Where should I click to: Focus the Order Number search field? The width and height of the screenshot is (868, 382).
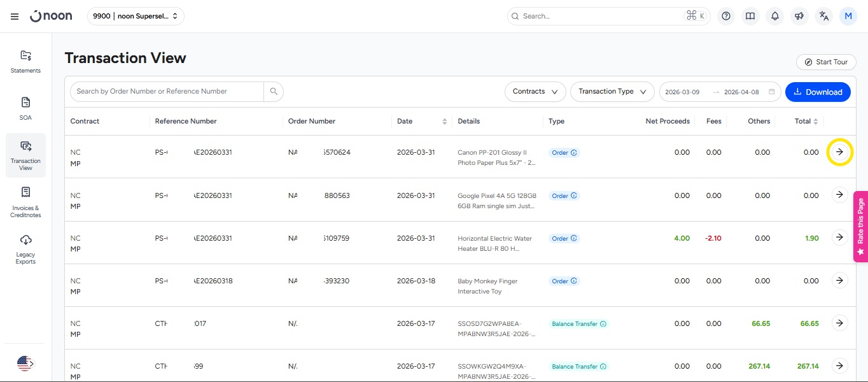pyautogui.click(x=167, y=92)
